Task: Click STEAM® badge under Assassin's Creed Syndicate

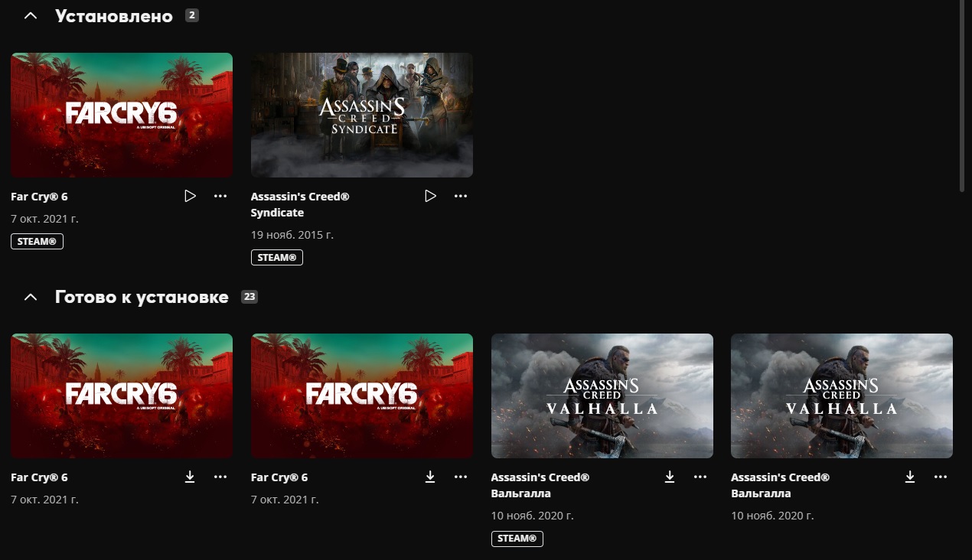Action: click(277, 258)
